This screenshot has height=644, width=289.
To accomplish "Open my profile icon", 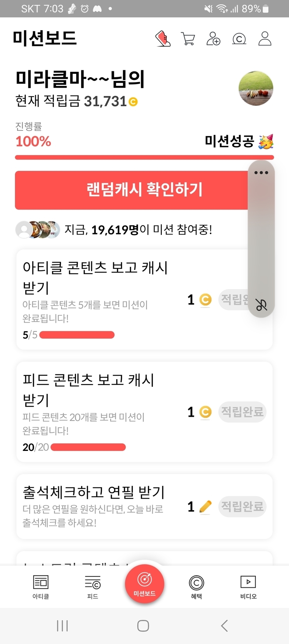I will pos(265,39).
